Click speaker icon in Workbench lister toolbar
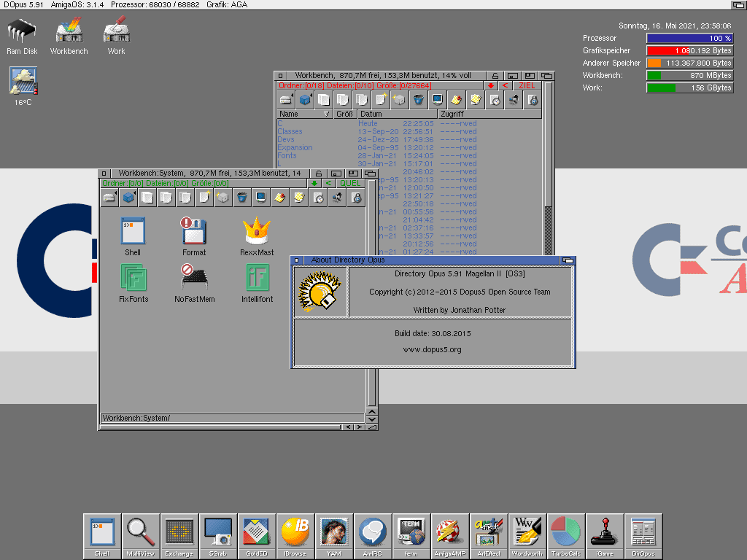 pos(514,99)
